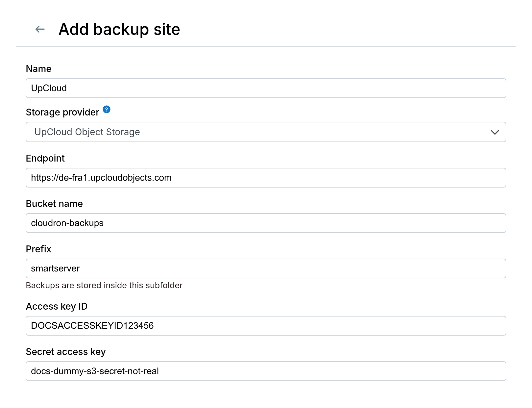Click the "Storage provider" label
This screenshot has height=408, width=532.
[62, 112]
